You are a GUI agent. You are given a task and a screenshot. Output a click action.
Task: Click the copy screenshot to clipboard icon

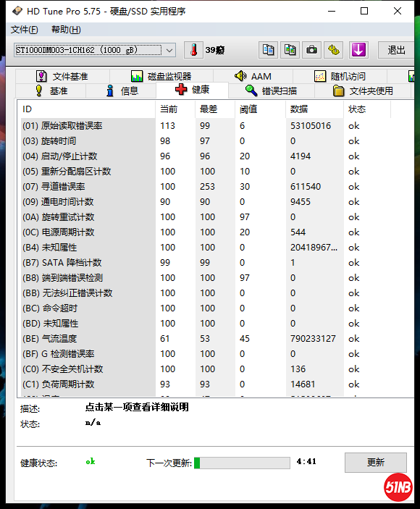290,50
